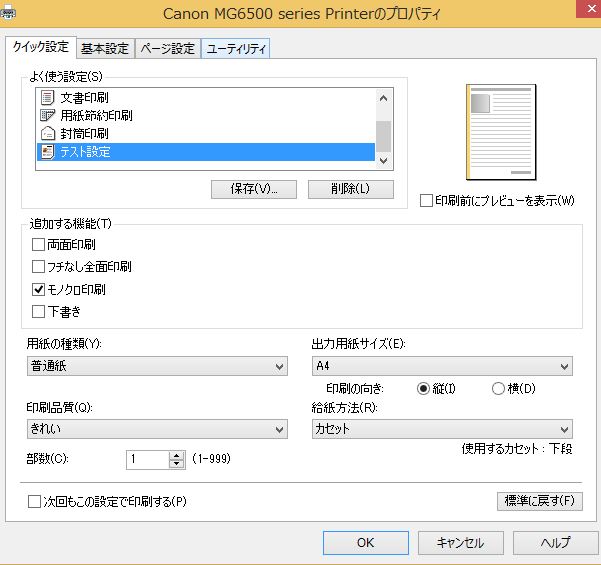Image resolution: width=601 pixels, height=565 pixels.
Task: Open 用紙の種類 media type dropdown
Action: click(157, 366)
